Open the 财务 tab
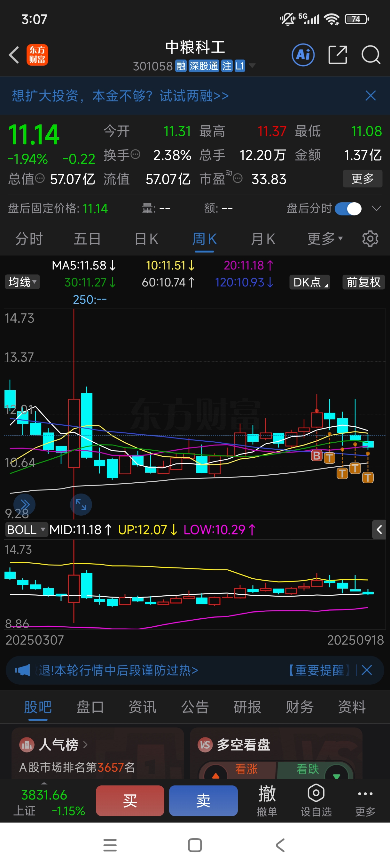The image size is (390, 868). coord(300,707)
